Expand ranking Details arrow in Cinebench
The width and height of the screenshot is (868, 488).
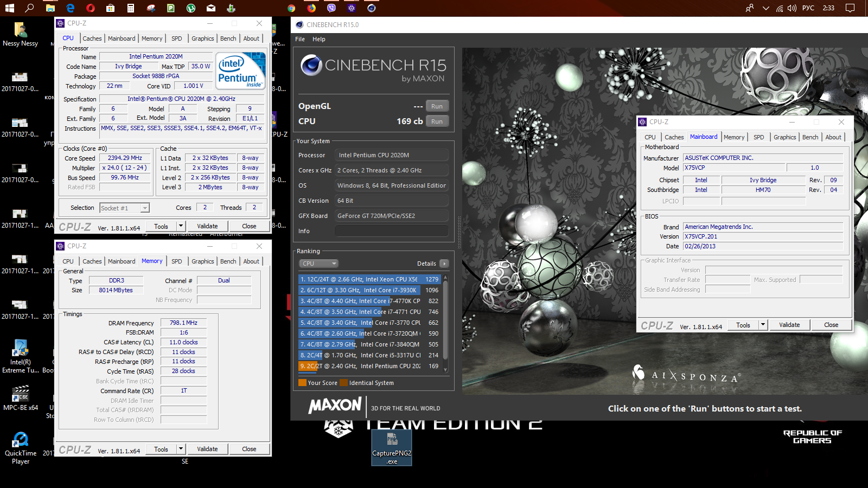pyautogui.click(x=444, y=264)
